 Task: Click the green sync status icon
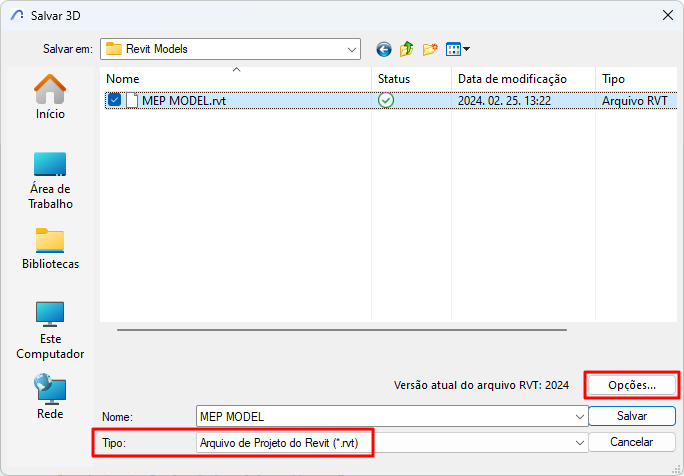click(x=386, y=100)
